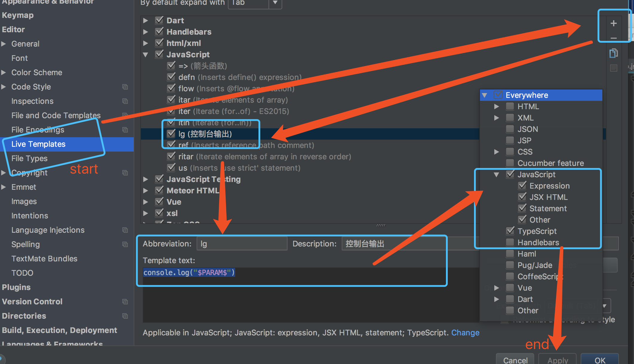Select the Description input field
Image resolution: width=634 pixels, height=364 pixels.
(x=392, y=243)
